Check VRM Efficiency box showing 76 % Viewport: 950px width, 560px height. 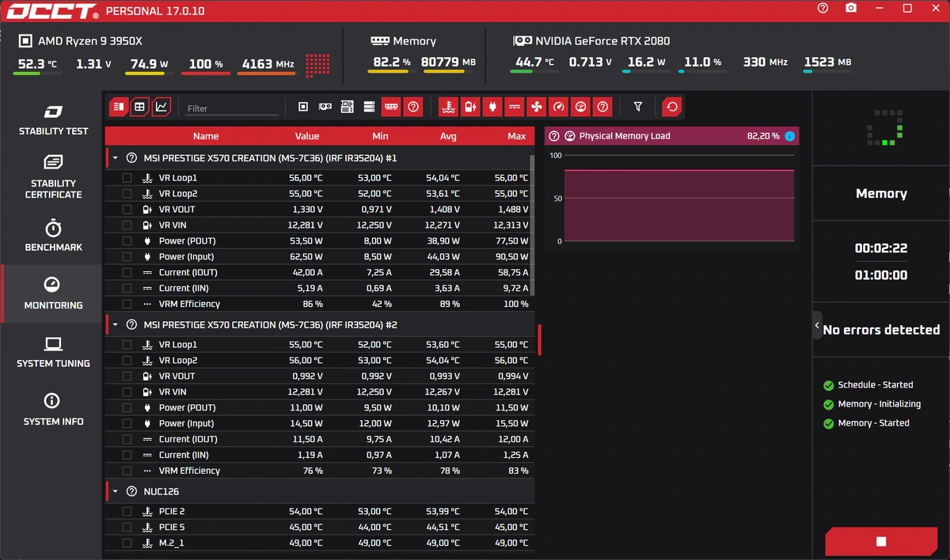click(127, 471)
